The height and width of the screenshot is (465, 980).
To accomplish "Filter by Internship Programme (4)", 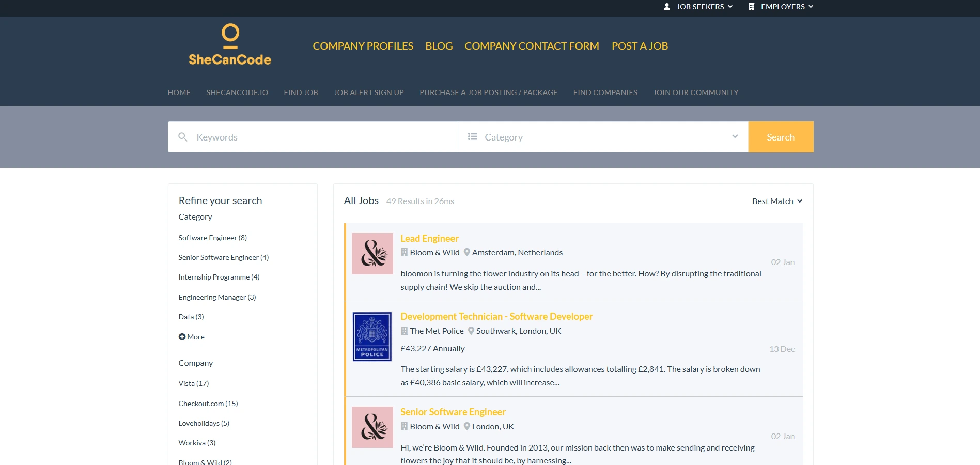I will click(219, 277).
